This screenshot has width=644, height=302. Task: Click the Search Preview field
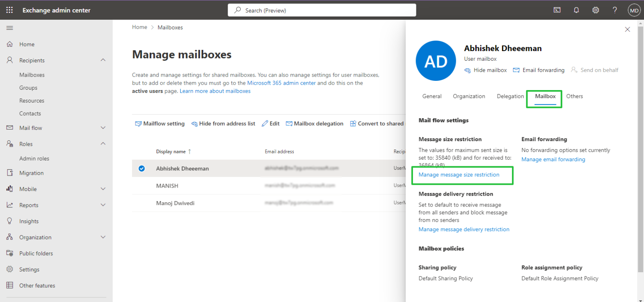pos(322,10)
